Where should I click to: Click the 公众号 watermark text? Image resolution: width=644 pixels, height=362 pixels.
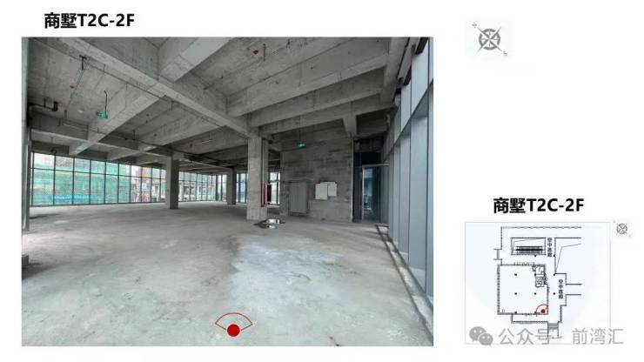pyautogui.click(x=524, y=336)
